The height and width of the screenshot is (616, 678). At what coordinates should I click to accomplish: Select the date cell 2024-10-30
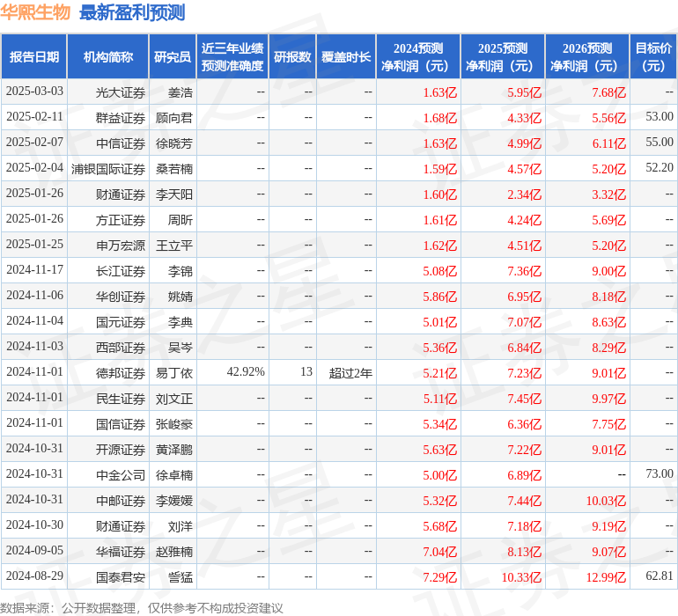34,524
